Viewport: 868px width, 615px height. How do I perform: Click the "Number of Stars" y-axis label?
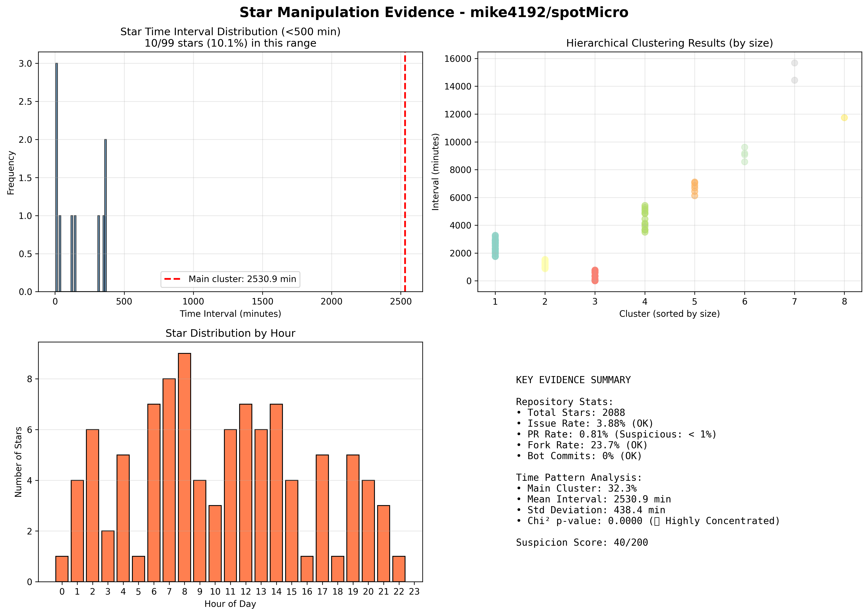[18, 462]
